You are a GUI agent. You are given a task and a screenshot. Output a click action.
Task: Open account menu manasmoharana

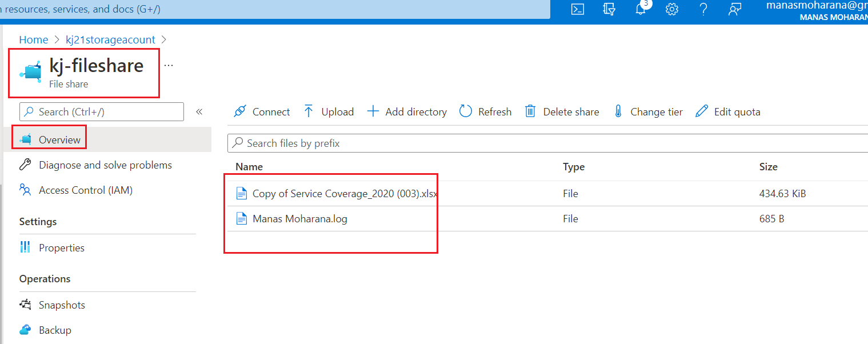pyautogui.click(x=817, y=10)
